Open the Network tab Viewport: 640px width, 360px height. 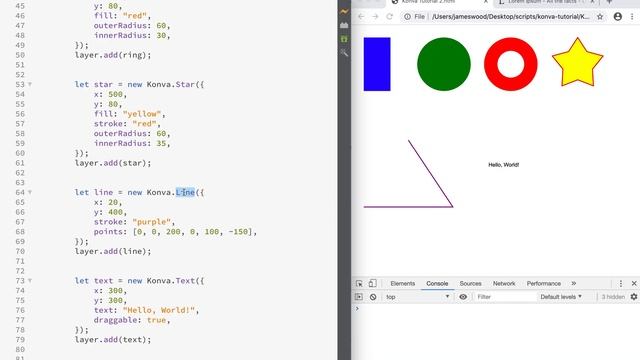tap(504, 283)
